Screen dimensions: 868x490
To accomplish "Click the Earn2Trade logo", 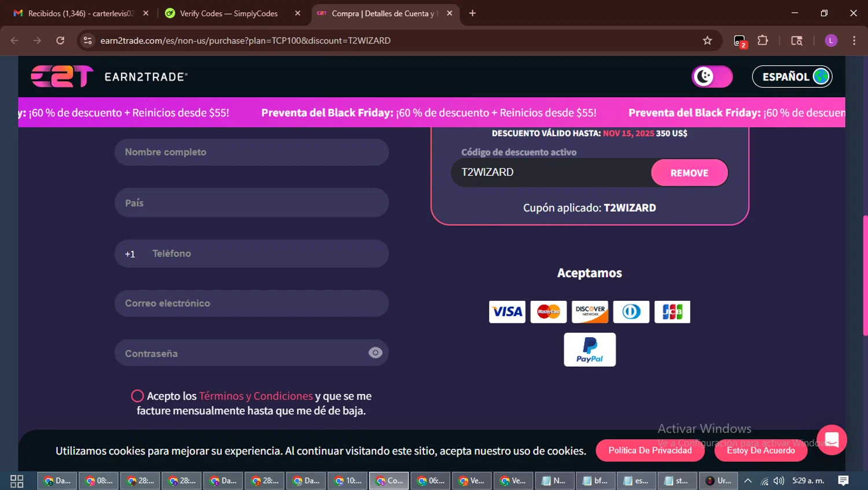I will click(x=109, y=76).
